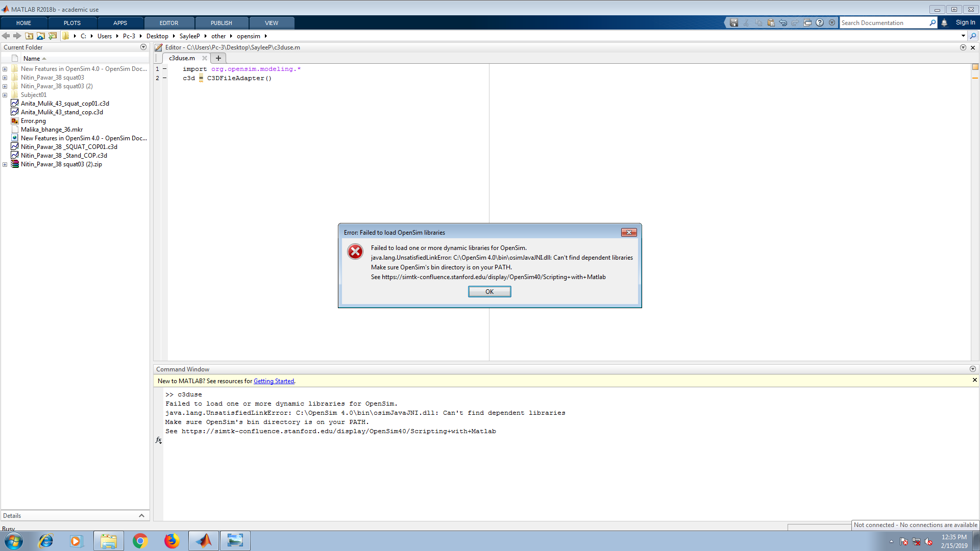
Task: Switch to the VIEW tab
Action: click(x=272, y=23)
